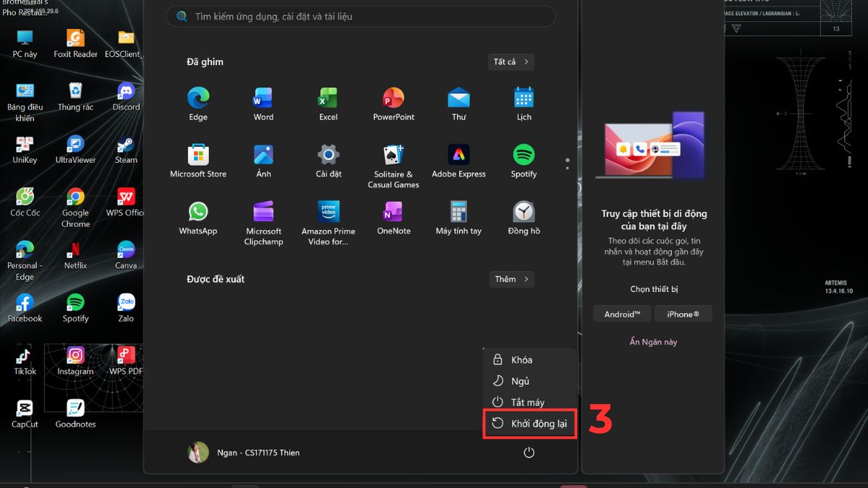Screen dimensions: 868x488
Task: Click the iPhone device button
Action: coord(683,314)
